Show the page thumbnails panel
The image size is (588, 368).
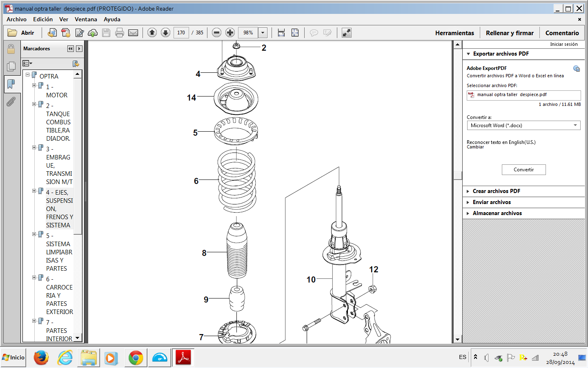[11, 66]
